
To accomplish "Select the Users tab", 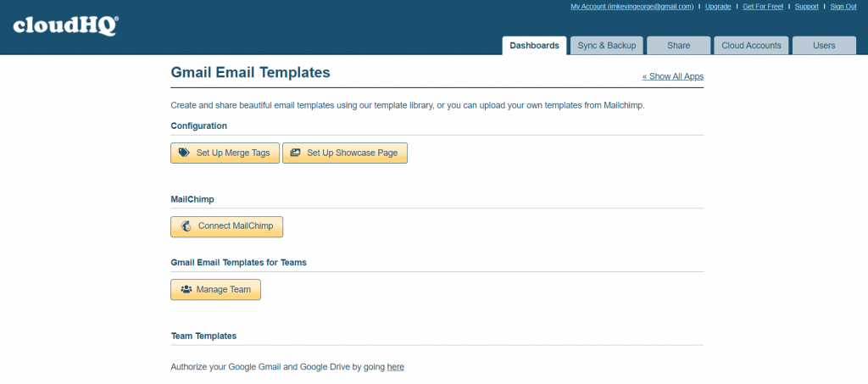I will [824, 46].
